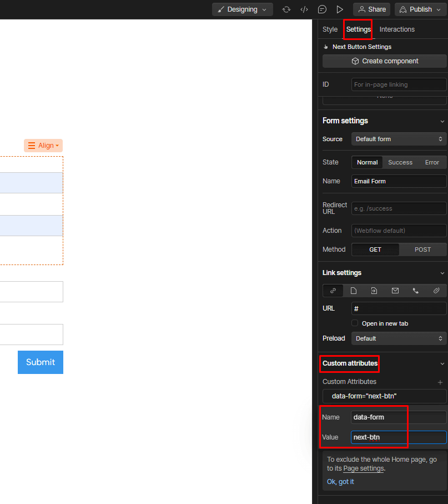448x504 pixels.
Task: Collapse the Custom attributes section
Action: [x=442, y=364]
